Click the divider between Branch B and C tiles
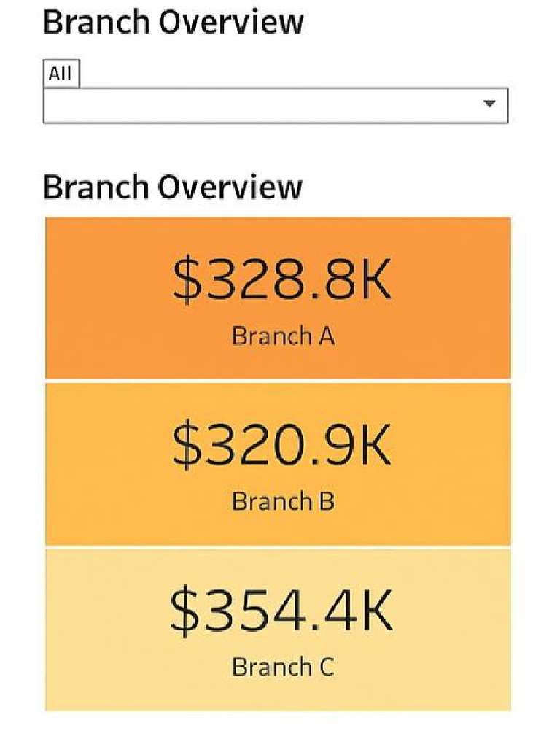Screen dimensions: 560x747 point(278,546)
